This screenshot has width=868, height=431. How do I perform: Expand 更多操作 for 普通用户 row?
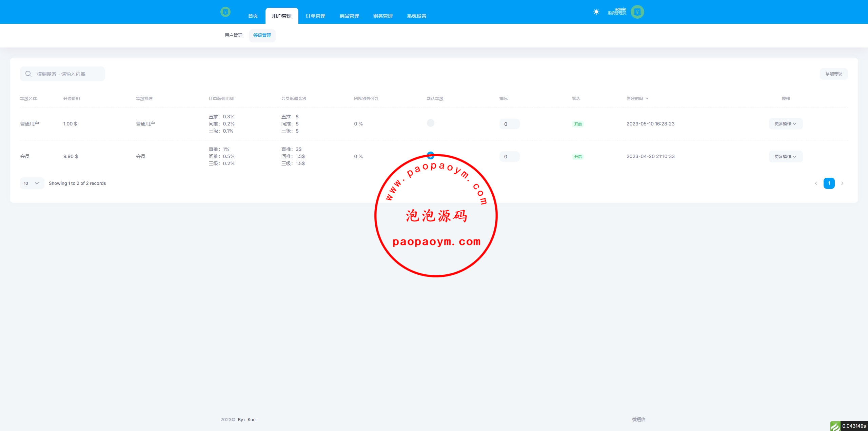pos(785,124)
